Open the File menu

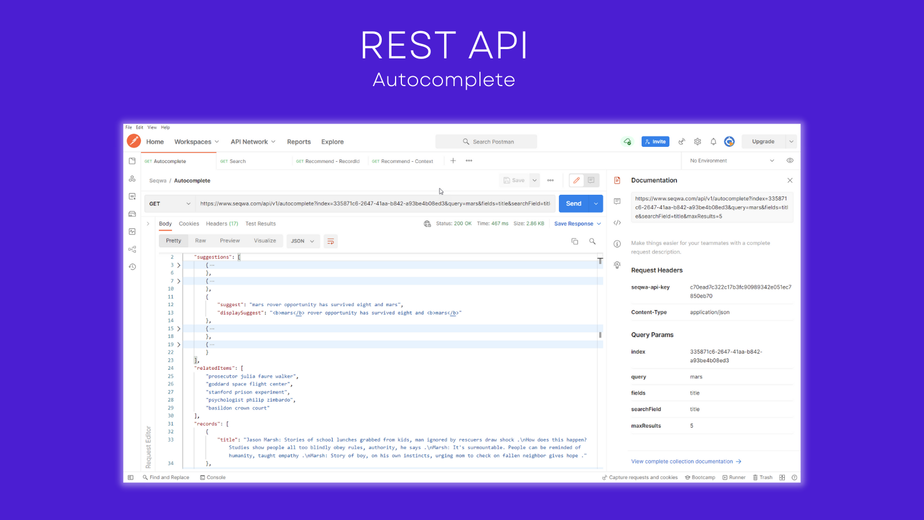tap(128, 127)
